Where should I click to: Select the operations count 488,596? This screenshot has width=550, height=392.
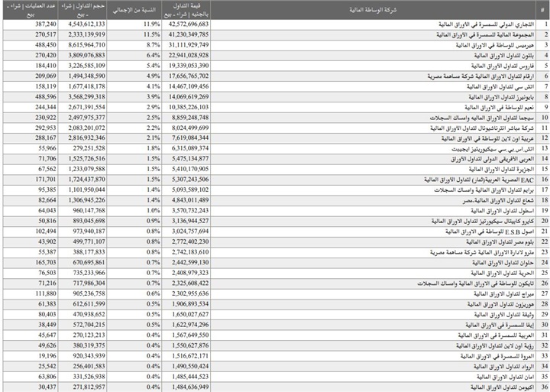(x=30, y=97)
